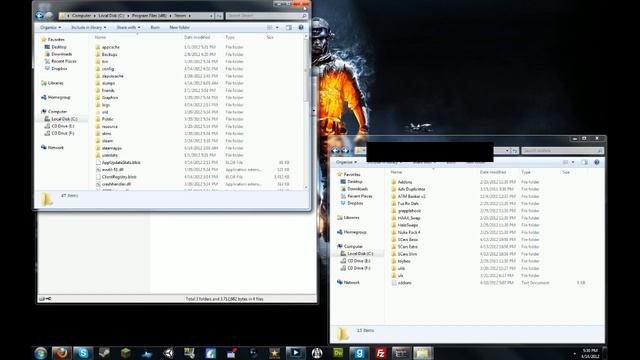Open Minecraft block icon in taskbar

tap(125, 353)
